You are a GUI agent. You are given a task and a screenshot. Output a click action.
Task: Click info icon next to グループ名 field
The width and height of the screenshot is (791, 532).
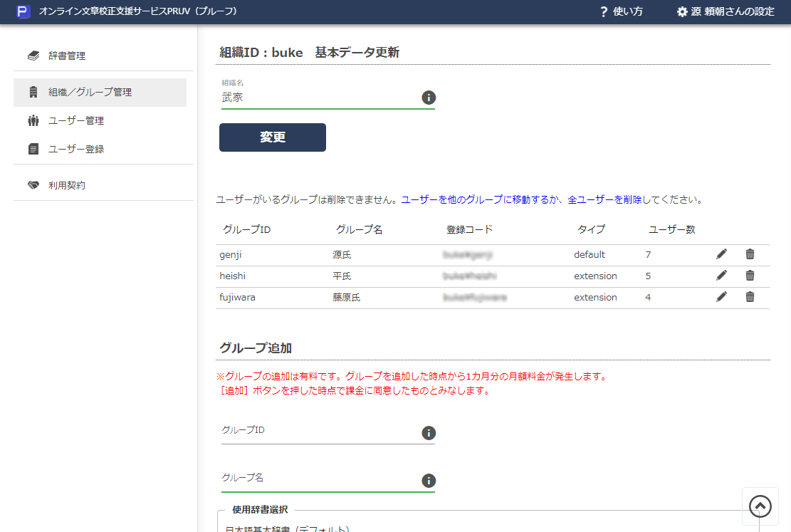tap(429, 480)
